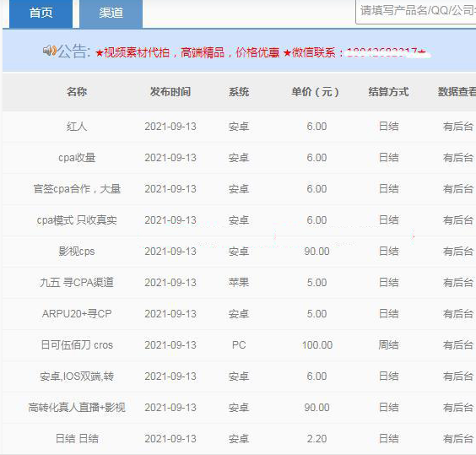Select the 安卓,IOS双端,转 entry
Viewport: 476px width, 455px height.
tap(77, 376)
